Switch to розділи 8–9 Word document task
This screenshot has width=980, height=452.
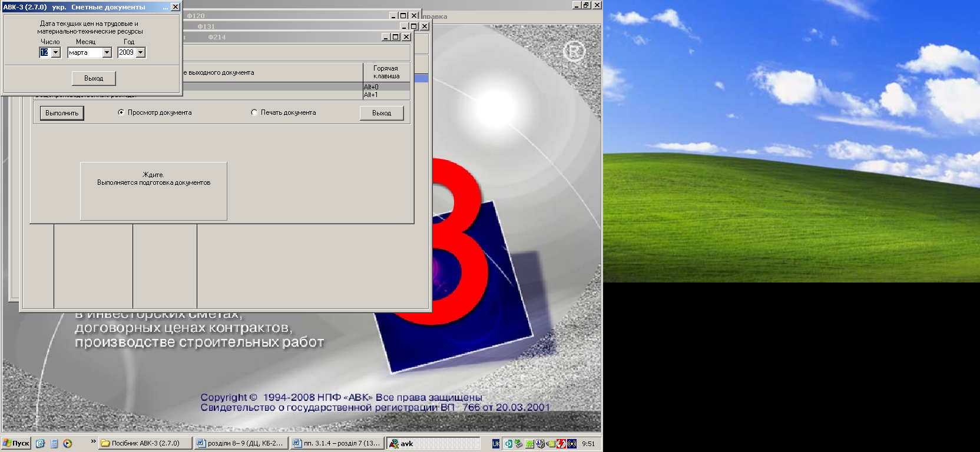click(x=241, y=444)
